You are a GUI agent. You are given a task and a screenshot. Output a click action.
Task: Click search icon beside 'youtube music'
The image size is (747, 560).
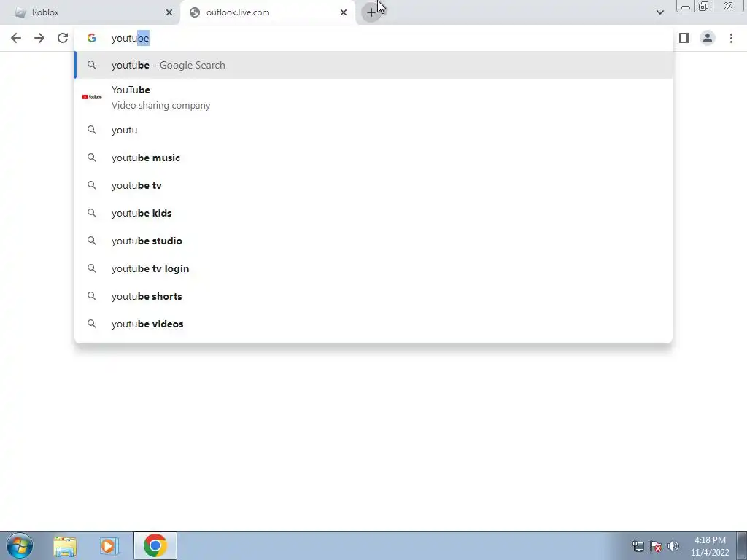pos(91,157)
